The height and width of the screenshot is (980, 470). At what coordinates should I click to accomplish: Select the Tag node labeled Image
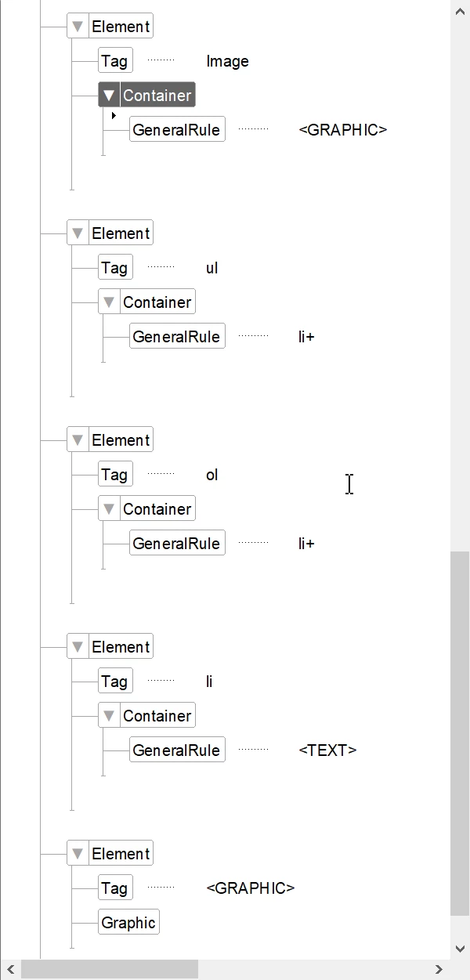[114, 61]
